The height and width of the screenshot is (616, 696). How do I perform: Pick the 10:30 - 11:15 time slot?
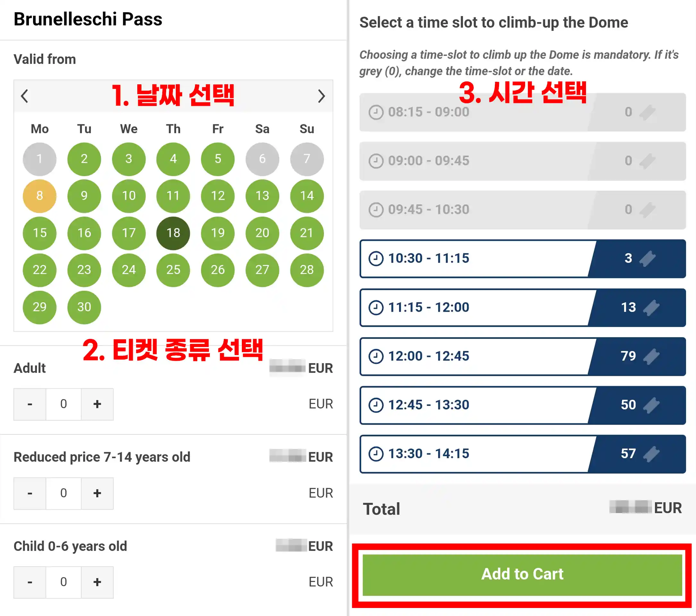(x=477, y=259)
